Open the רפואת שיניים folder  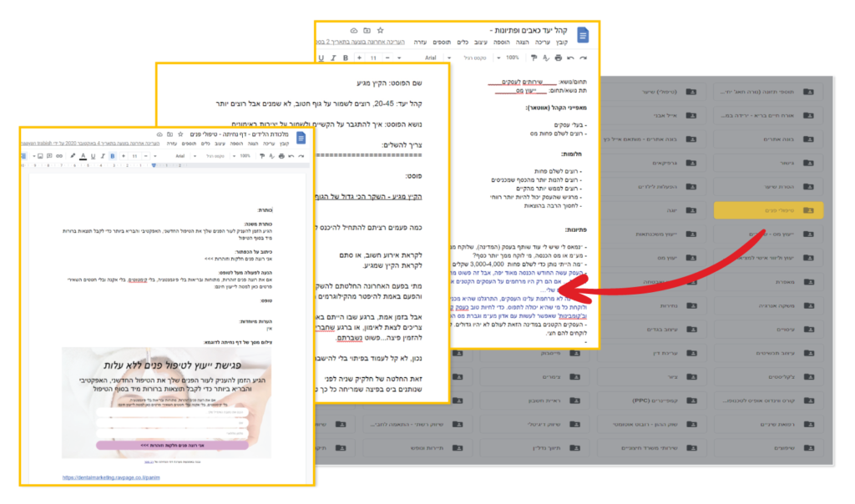(768, 425)
